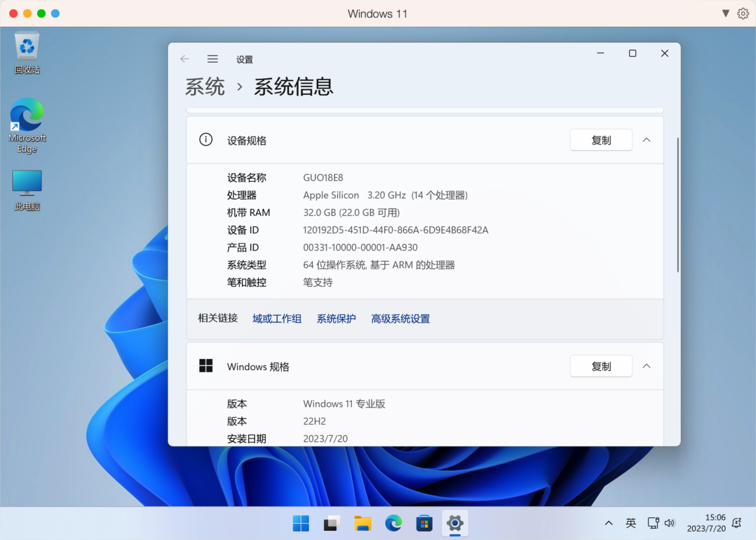Screen dimensions: 756x540
Task: Select device name value GUO18E8
Action: (x=323, y=178)
